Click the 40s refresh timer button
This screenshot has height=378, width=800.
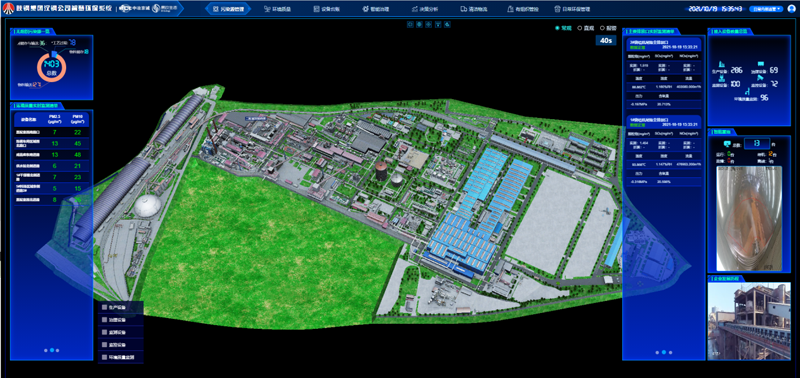point(606,40)
